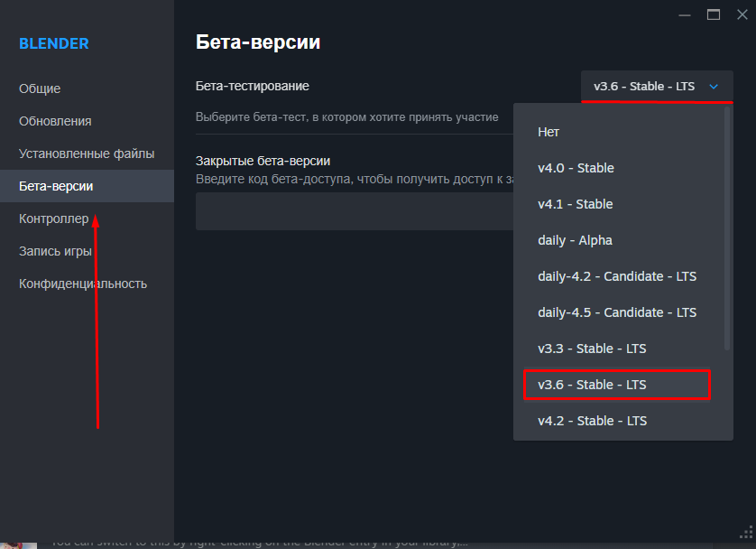Click the beta access code input field

(x=354, y=211)
